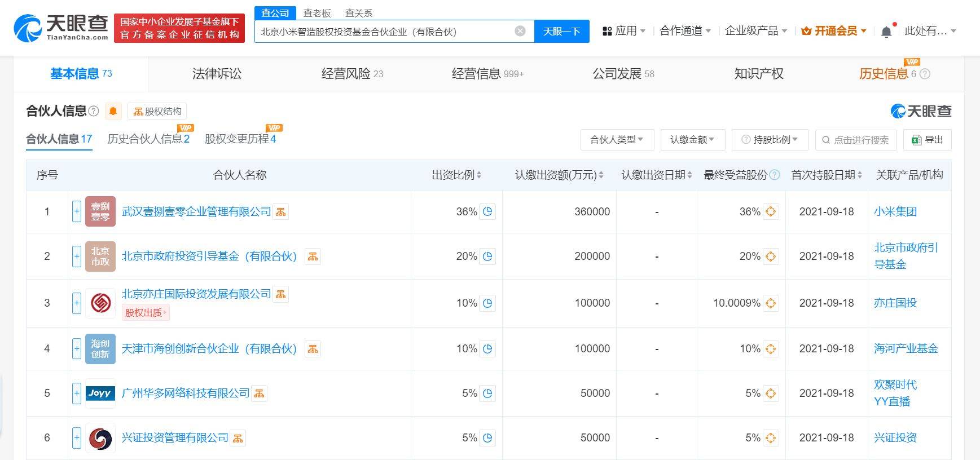Click pie chart icon in 兴证投资管理 row

488,437
